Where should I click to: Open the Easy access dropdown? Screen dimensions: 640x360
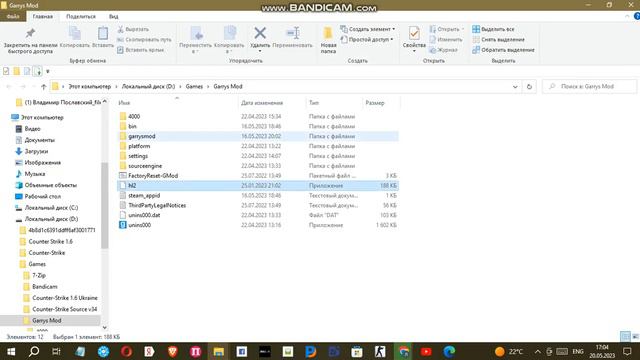coord(367,40)
